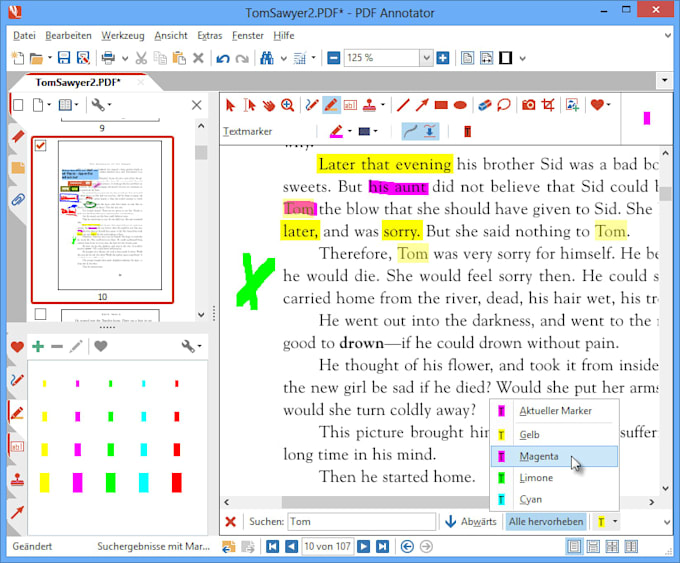
Task: Select the lasso tool
Action: [503, 105]
